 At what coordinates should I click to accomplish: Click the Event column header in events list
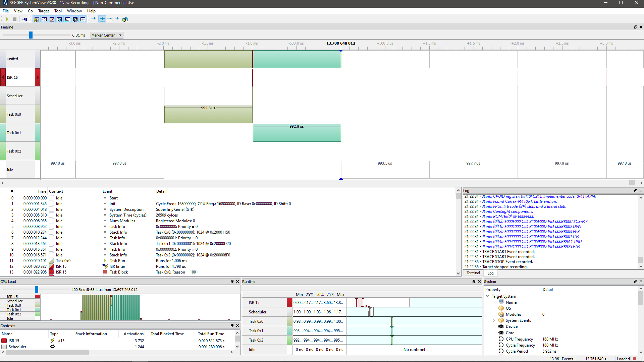(108, 191)
